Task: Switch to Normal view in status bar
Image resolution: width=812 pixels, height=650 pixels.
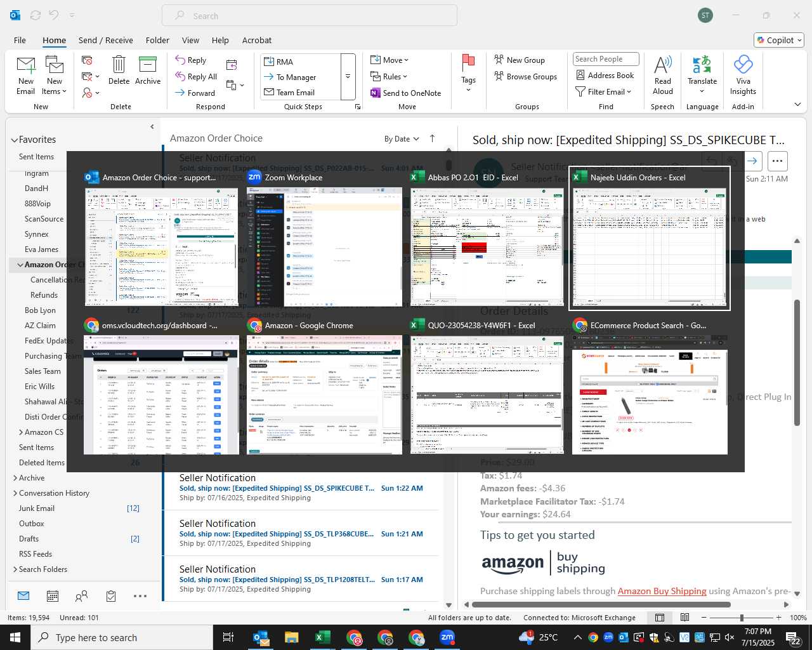Action: [x=660, y=618]
